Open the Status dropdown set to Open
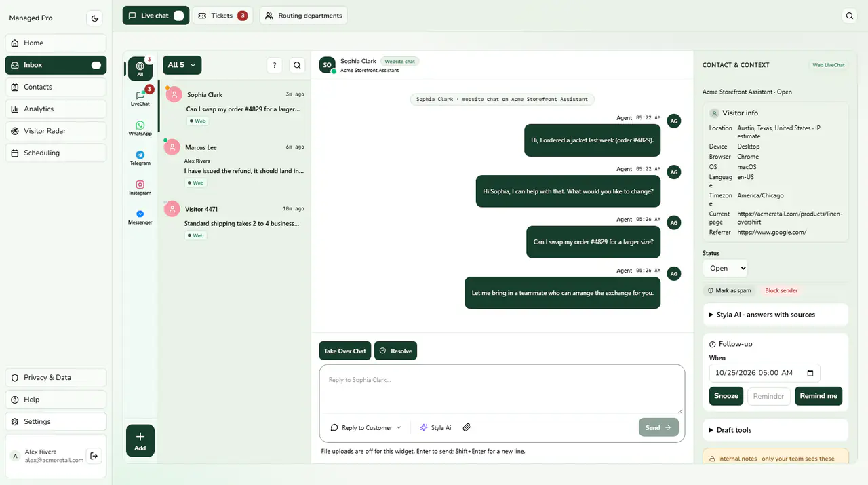Viewport: 868px width, 485px height. [x=725, y=268]
